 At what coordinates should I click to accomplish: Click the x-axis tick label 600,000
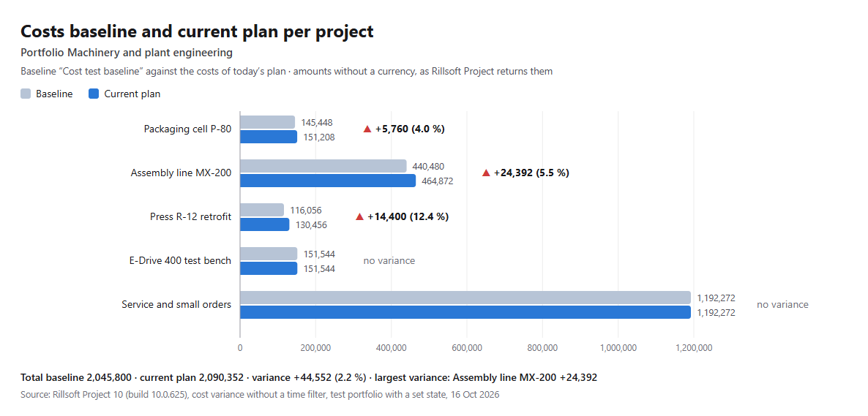click(467, 348)
